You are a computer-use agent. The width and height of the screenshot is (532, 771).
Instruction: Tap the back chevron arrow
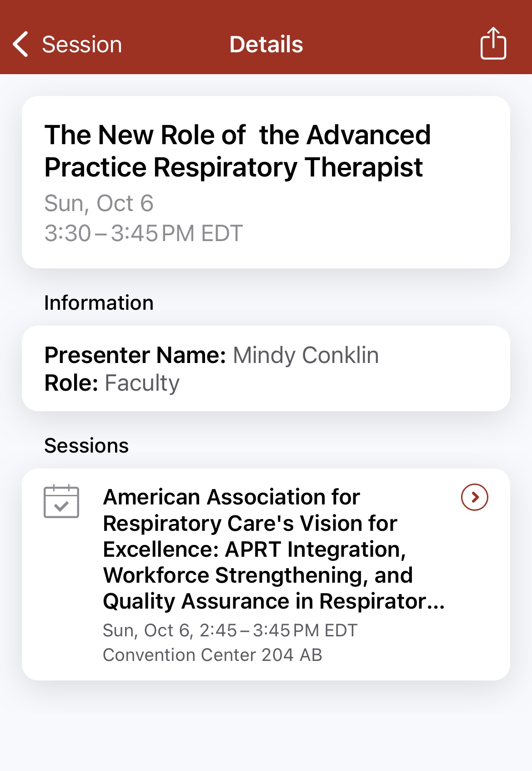tap(21, 44)
